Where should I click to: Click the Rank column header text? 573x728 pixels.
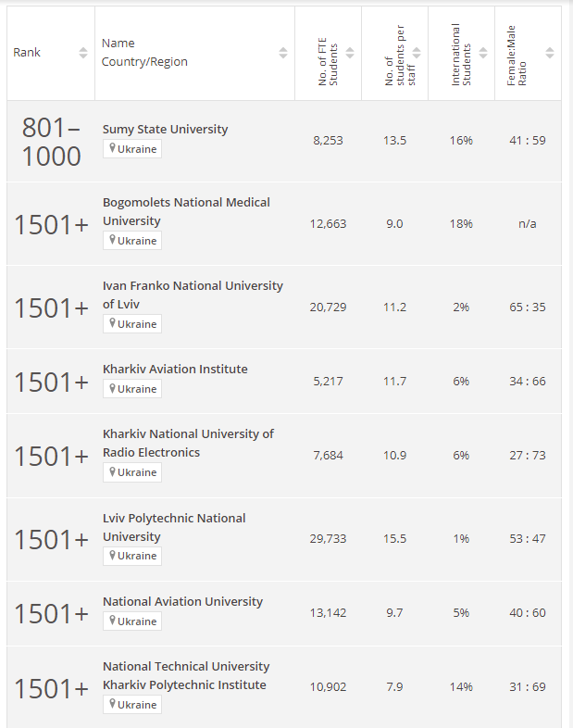[27, 53]
